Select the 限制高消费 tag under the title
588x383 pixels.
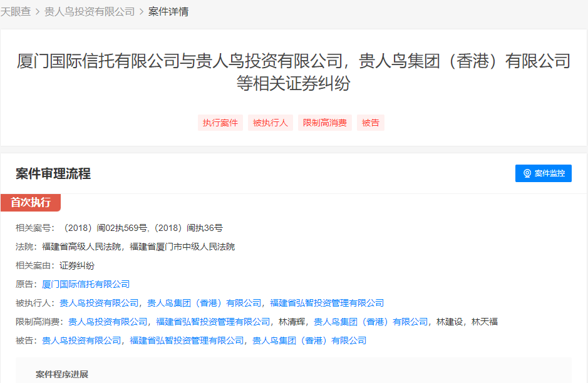point(325,123)
